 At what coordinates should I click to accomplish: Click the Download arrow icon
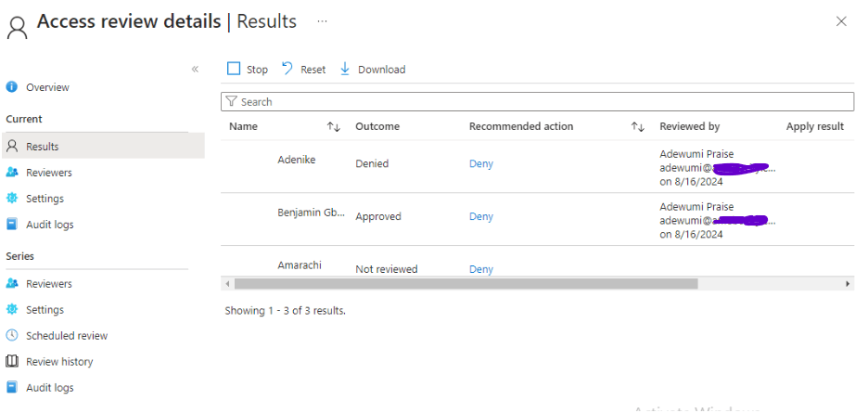[x=346, y=70]
